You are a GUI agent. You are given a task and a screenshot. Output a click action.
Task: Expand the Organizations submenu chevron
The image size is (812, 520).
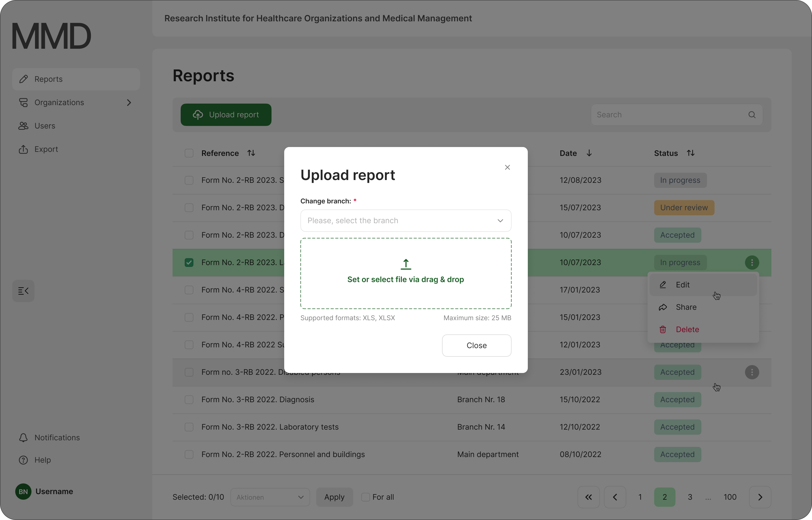coord(129,102)
